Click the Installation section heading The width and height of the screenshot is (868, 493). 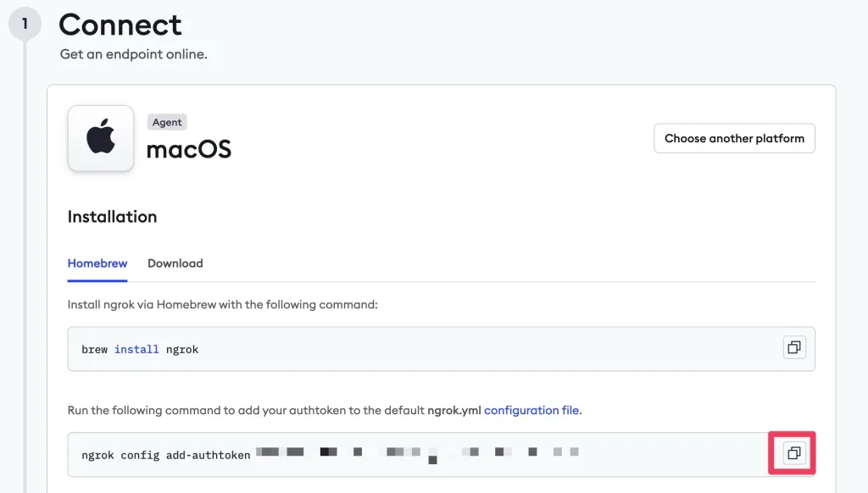(113, 217)
